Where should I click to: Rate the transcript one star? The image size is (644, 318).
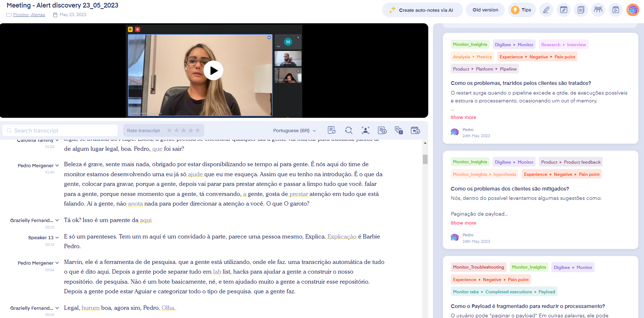pos(170,130)
